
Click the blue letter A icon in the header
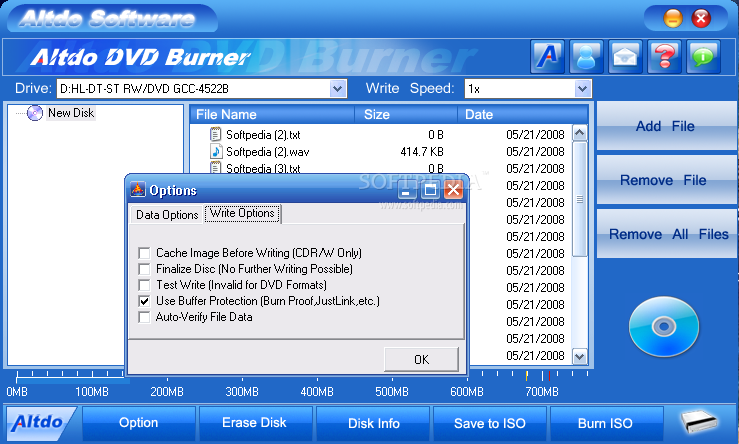coord(547,57)
